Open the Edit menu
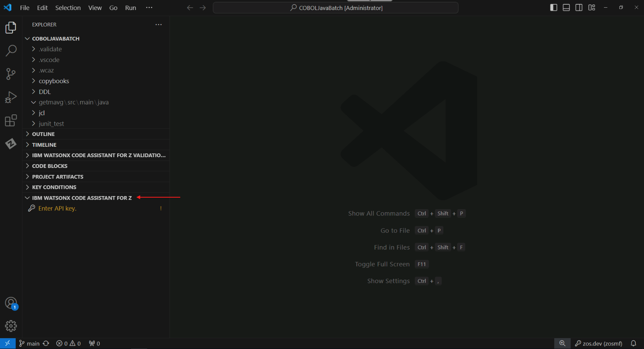The width and height of the screenshot is (644, 349). [x=42, y=8]
